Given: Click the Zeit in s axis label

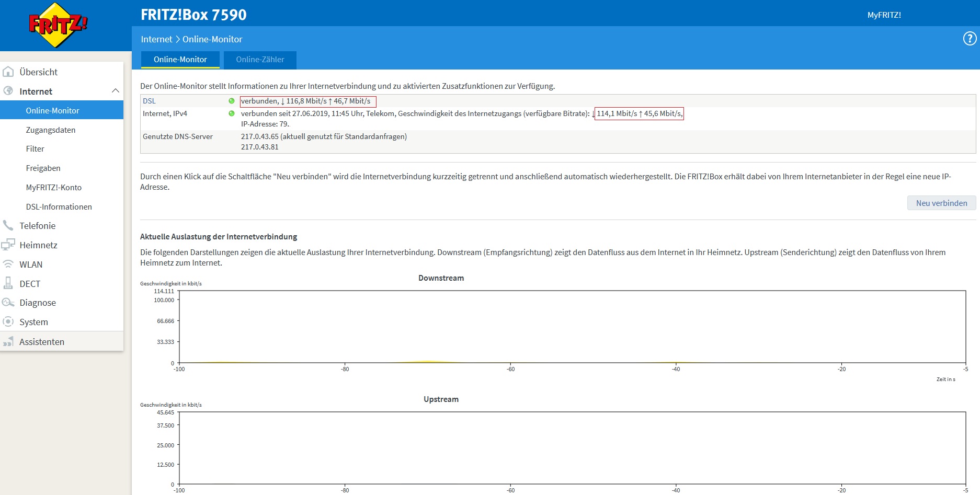Looking at the screenshot, I should pos(945,379).
